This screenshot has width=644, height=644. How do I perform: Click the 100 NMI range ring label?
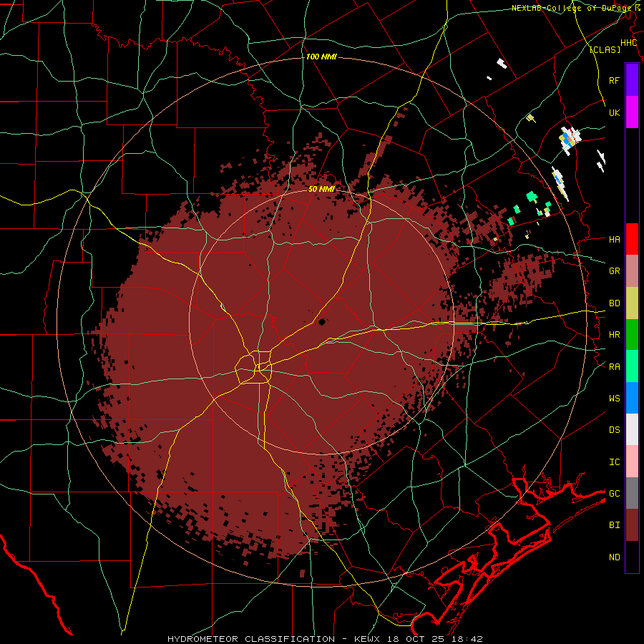tap(321, 57)
